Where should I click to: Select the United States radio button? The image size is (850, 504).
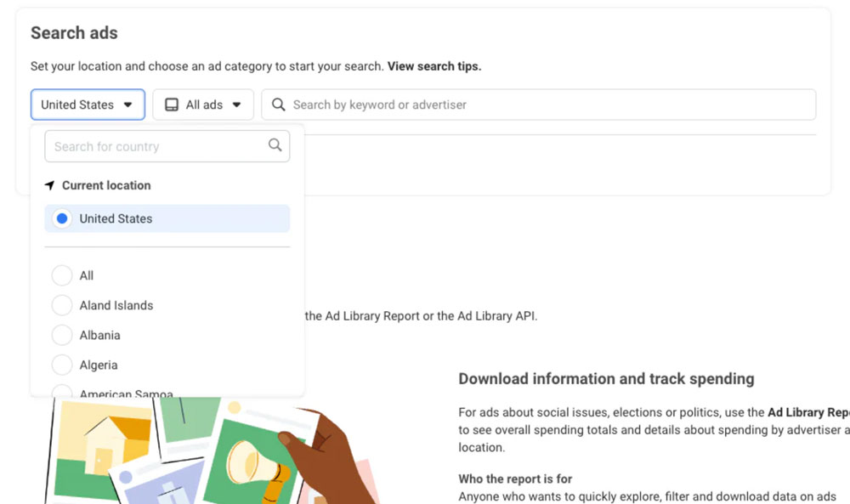point(62,218)
